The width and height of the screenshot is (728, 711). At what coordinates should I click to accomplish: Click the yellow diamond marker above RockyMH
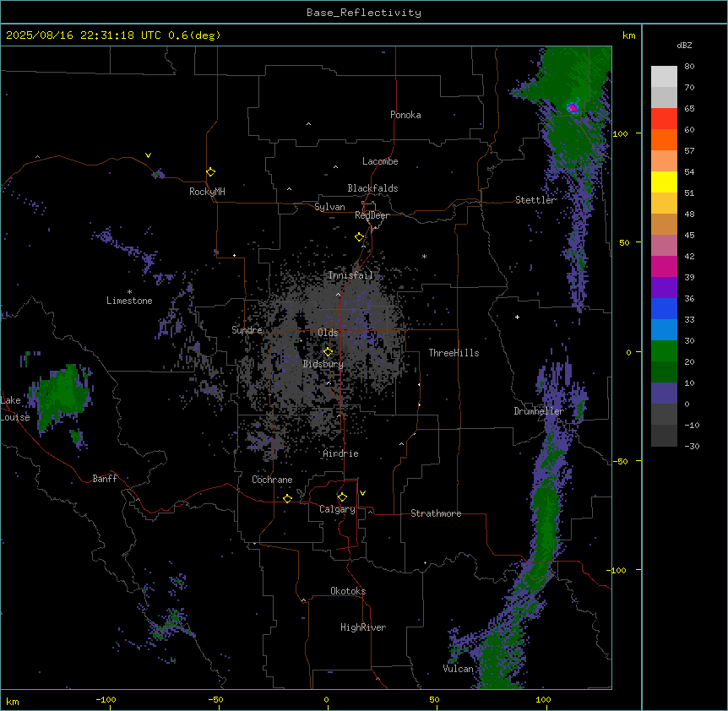211,172
